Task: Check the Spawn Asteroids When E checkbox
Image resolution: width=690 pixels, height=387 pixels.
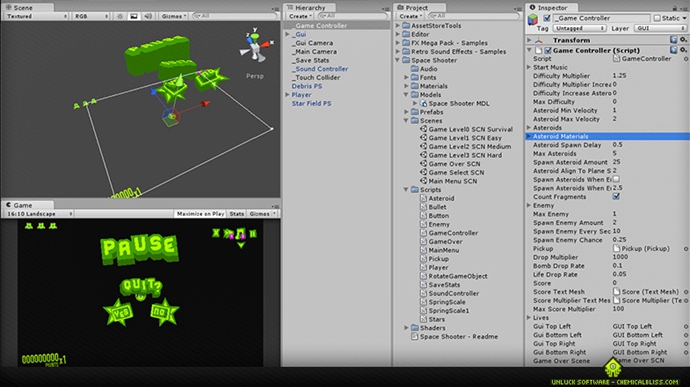Action: pyautogui.click(x=616, y=179)
